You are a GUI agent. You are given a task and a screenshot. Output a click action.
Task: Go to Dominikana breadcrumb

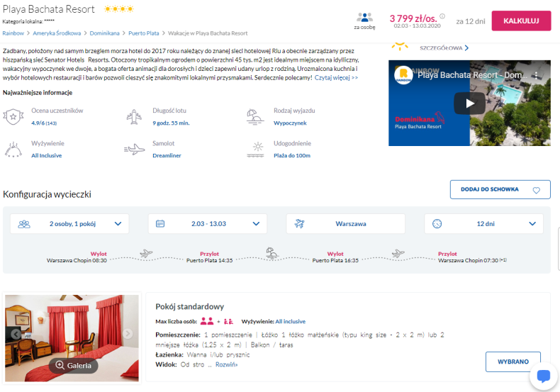[104, 33]
